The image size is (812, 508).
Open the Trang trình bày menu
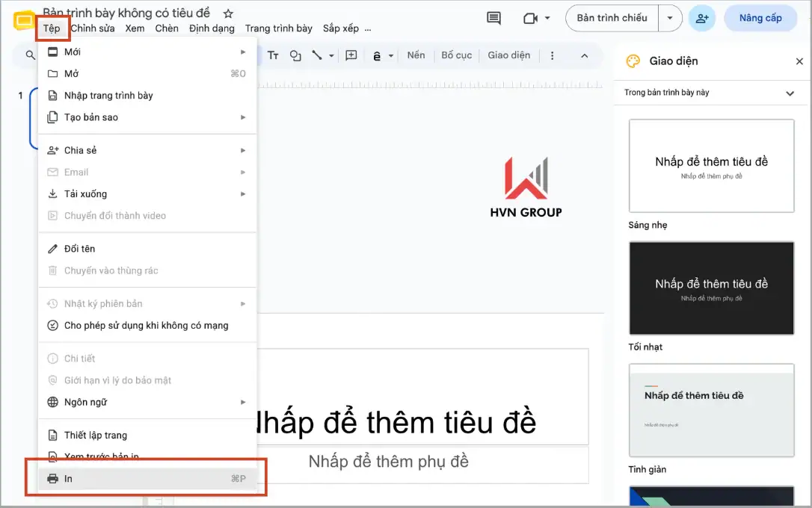(x=279, y=28)
